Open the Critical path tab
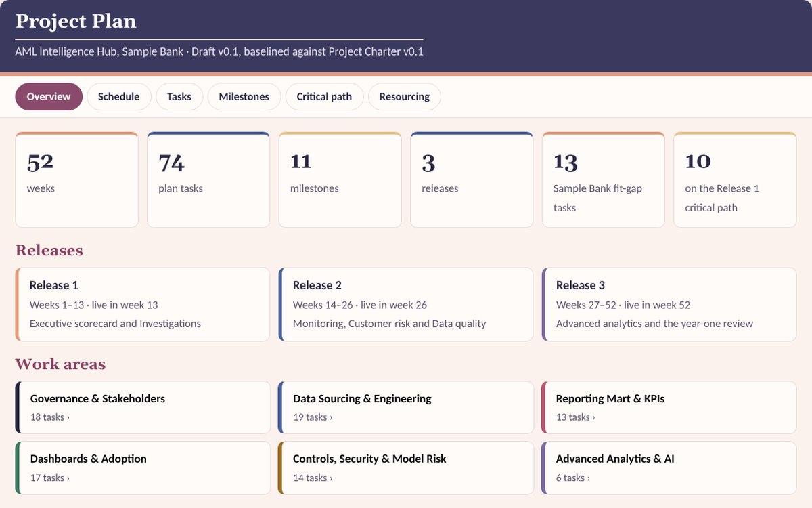The image size is (812, 508). coord(324,97)
